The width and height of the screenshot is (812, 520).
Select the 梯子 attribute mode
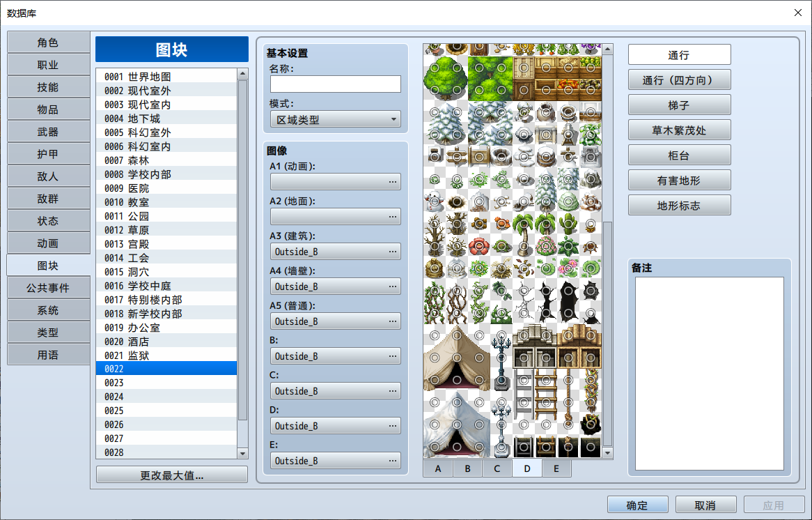point(680,105)
